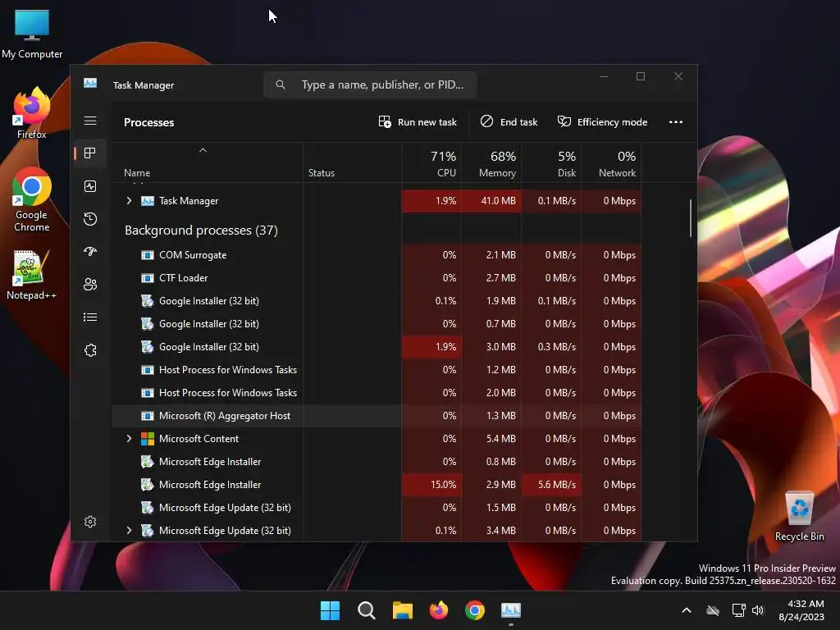The width and height of the screenshot is (840, 630).
Task: Open the network status tray icon
Action: [739, 610]
